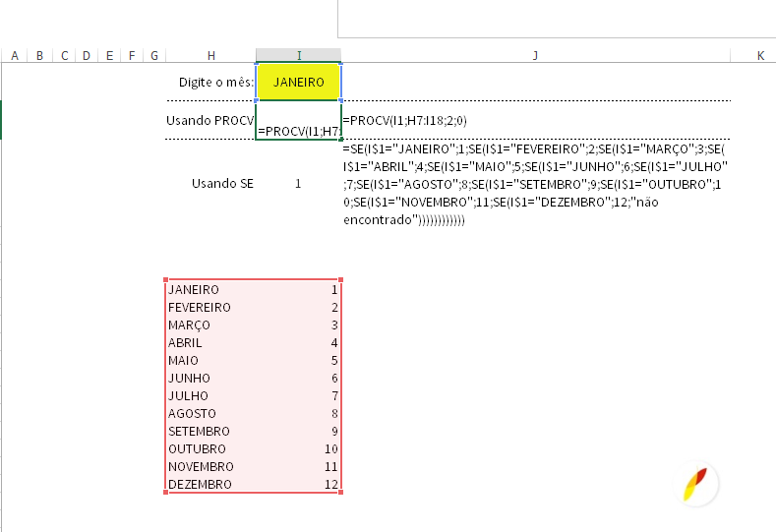
Task: Select the yellow JANEIRO input cell
Action: pyautogui.click(x=299, y=83)
